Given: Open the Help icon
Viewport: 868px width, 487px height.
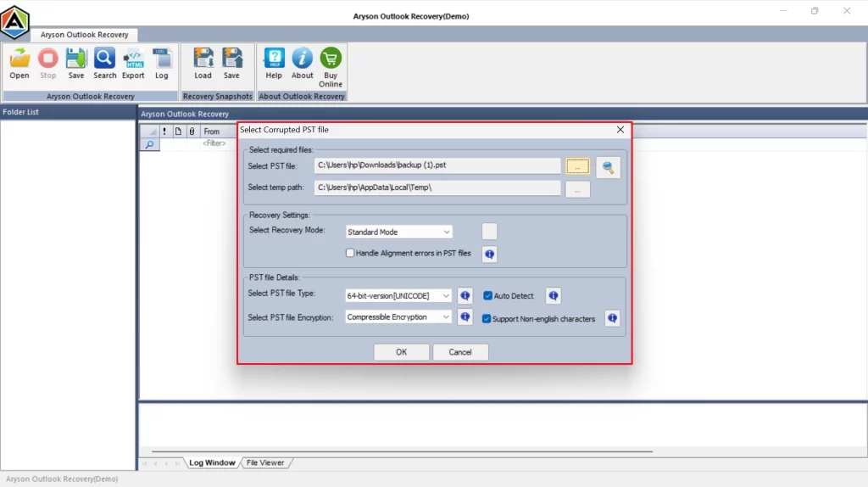Looking at the screenshot, I should (x=274, y=63).
